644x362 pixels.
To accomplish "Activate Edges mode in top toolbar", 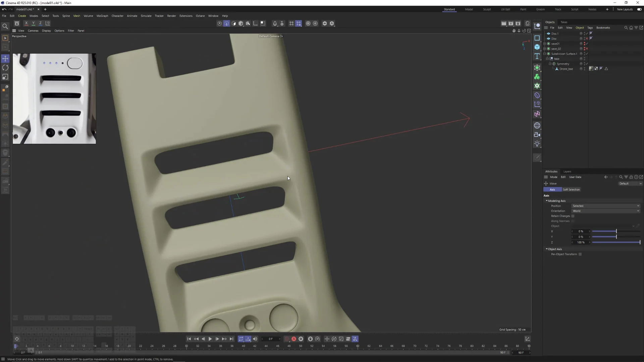I will point(227,23).
